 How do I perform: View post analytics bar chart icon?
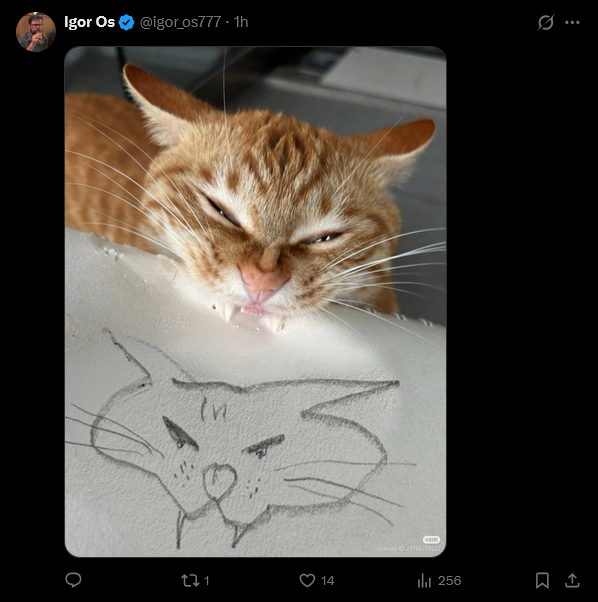(x=424, y=580)
